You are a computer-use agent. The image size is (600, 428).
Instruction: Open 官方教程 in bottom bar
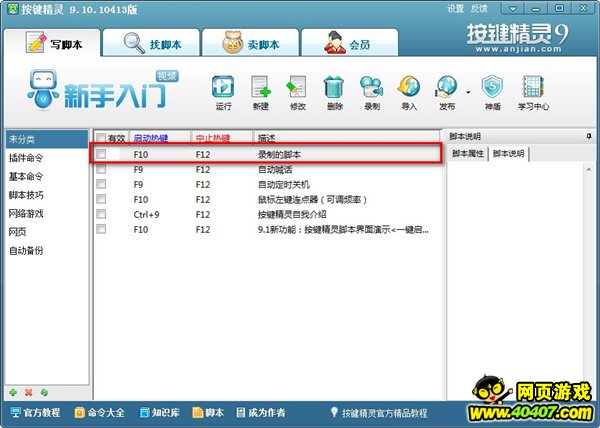tap(35, 412)
